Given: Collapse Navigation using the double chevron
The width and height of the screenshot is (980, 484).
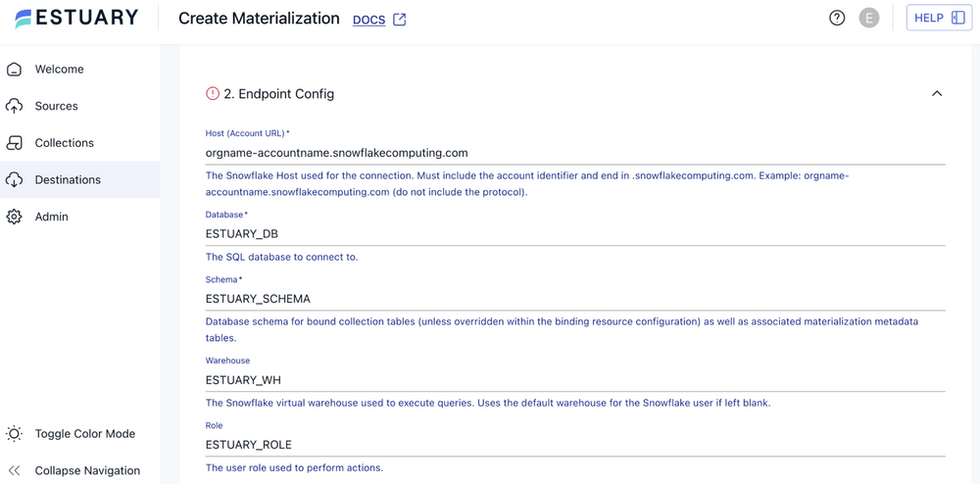Looking at the screenshot, I should (x=15, y=470).
